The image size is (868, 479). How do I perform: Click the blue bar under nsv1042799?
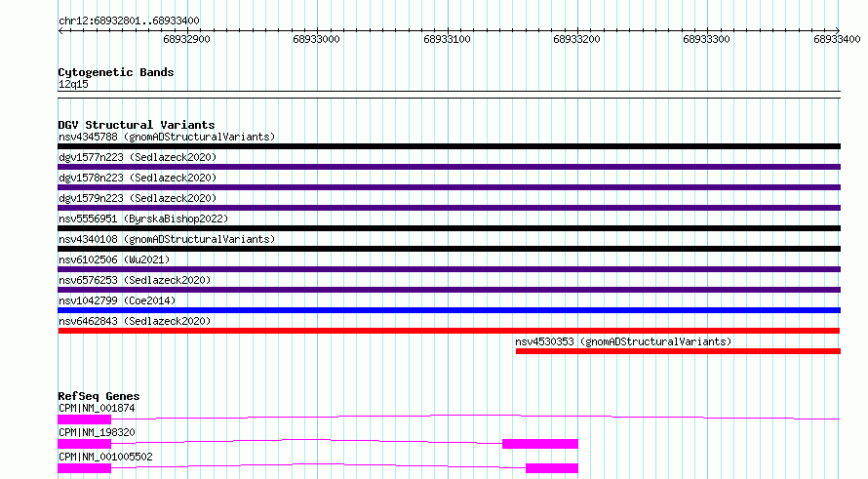click(449, 310)
